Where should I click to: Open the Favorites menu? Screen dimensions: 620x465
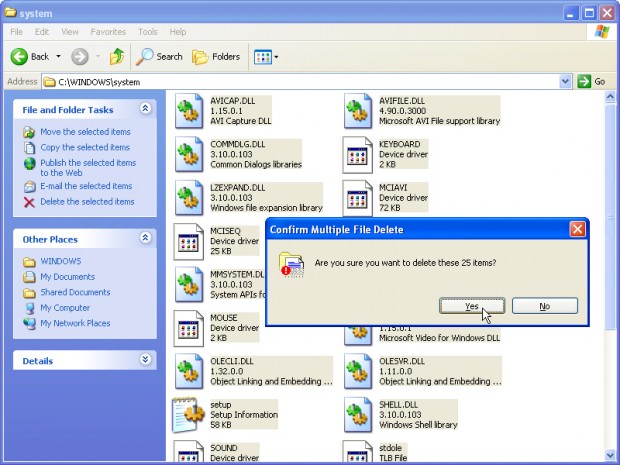pos(108,32)
